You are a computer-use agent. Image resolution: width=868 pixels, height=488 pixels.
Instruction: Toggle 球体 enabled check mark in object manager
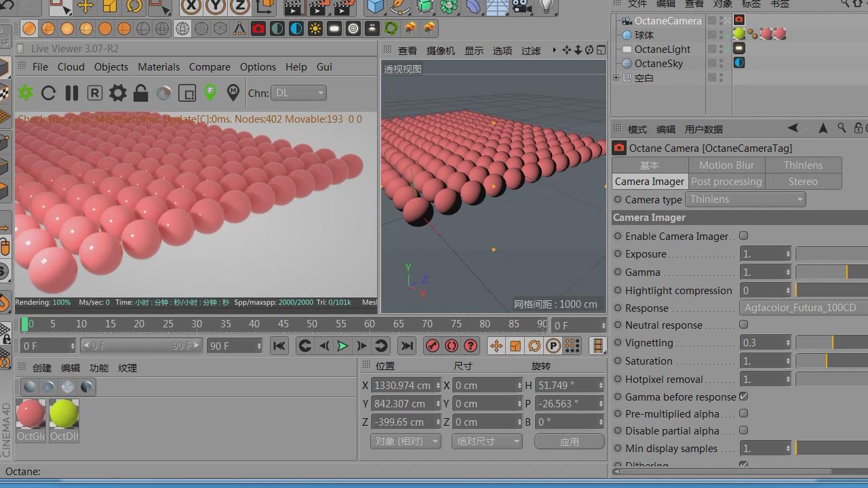pos(727,35)
